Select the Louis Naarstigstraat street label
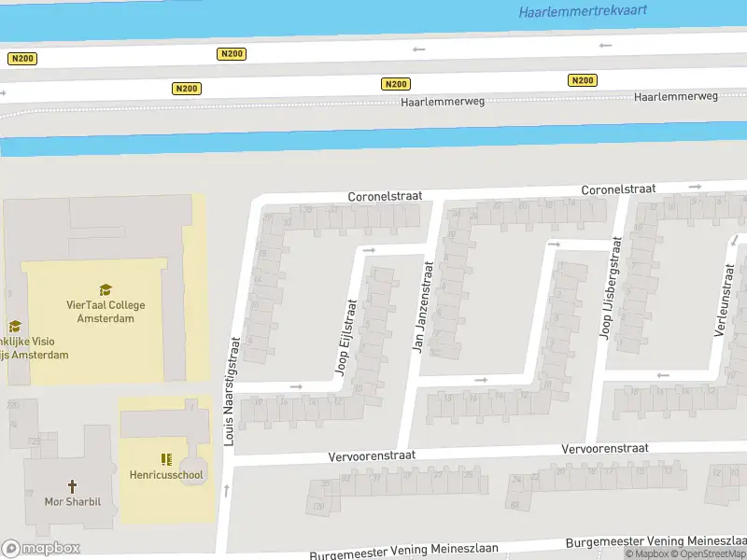747x560 pixels. click(x=234, y=391)
